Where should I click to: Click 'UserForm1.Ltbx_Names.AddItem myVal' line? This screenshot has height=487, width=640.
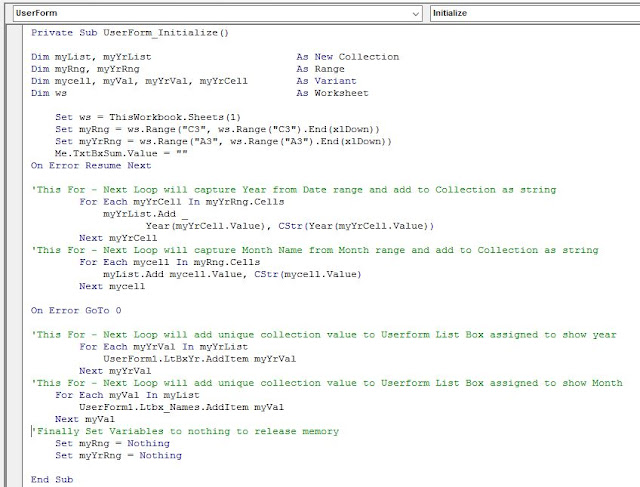[x=182, y=407]
